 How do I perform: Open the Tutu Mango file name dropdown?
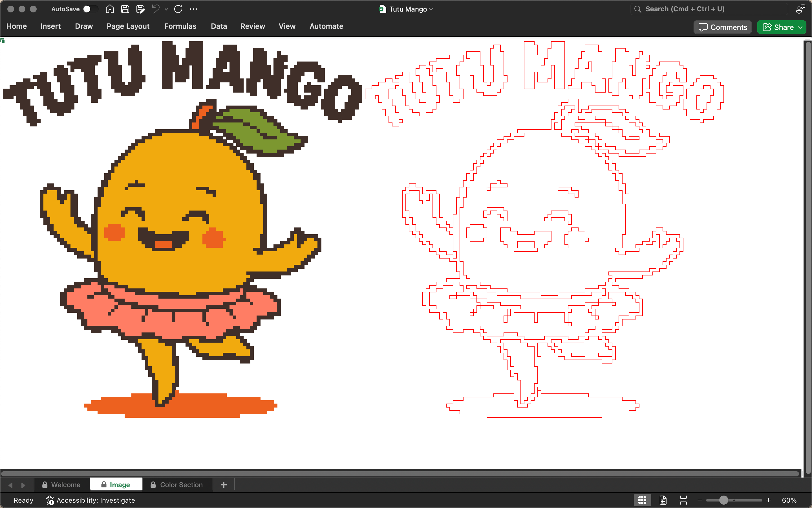pyautogui.click(x=431, y=9)
